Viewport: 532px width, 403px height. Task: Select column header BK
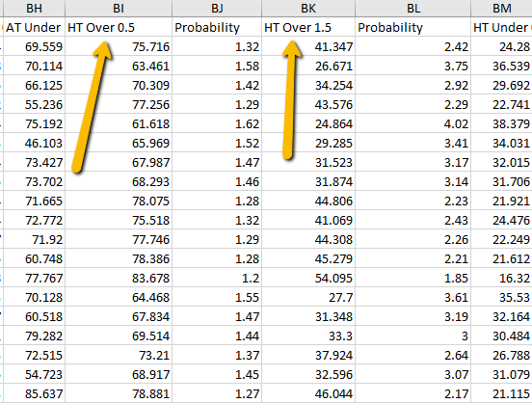coord(308,8)
